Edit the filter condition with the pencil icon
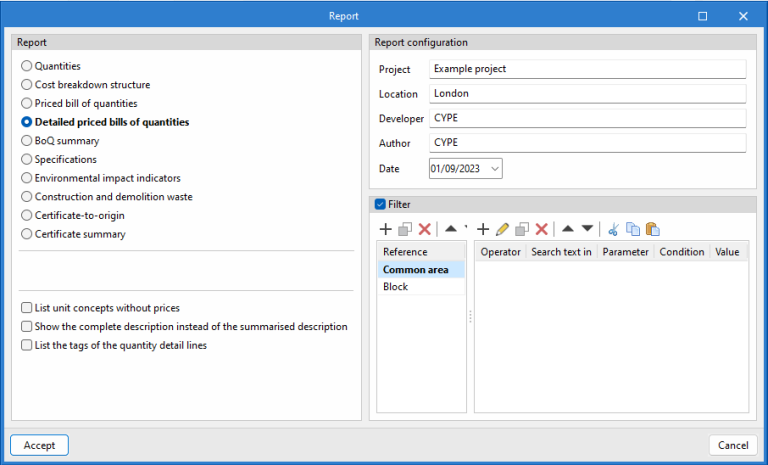768x465 pixels. pos(503,229)
